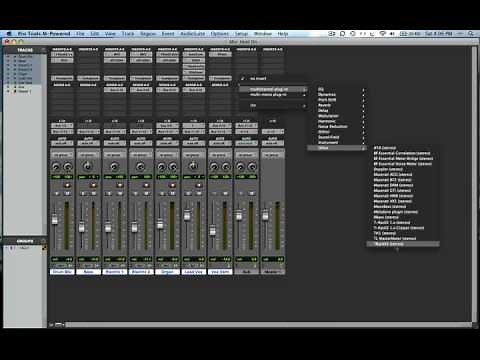
Task: Select the Reverb plug-in category
Action: tap(337, 105)
